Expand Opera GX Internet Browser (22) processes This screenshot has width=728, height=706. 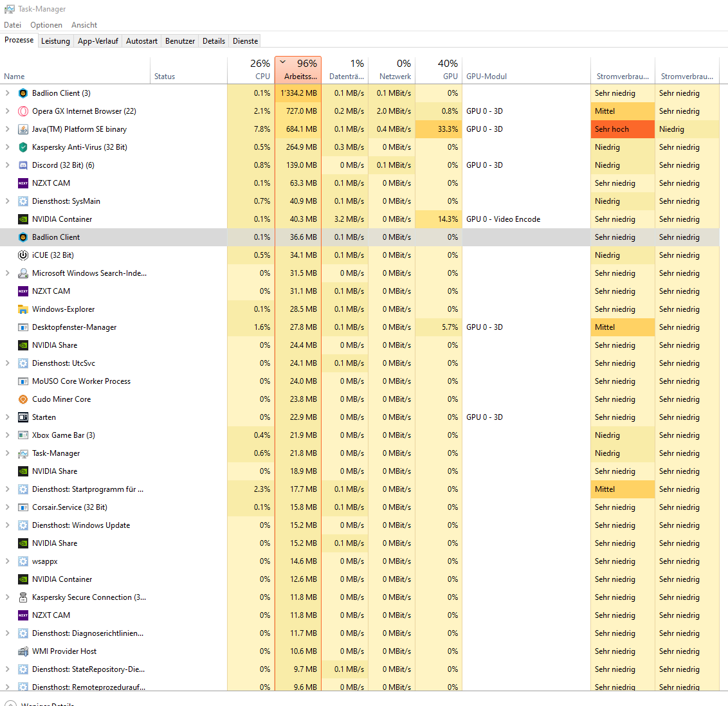[x=8, y=111]
